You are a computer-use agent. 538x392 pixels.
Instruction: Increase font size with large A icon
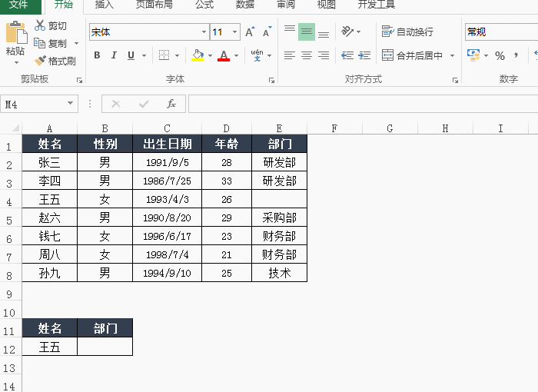(x=250, y=32)
